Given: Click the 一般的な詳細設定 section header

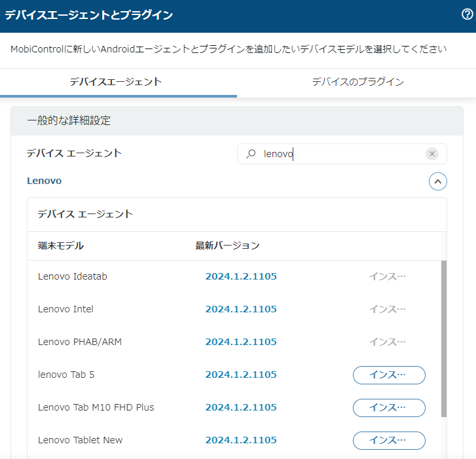Looking at the screenshot, I should coord(237,121).
